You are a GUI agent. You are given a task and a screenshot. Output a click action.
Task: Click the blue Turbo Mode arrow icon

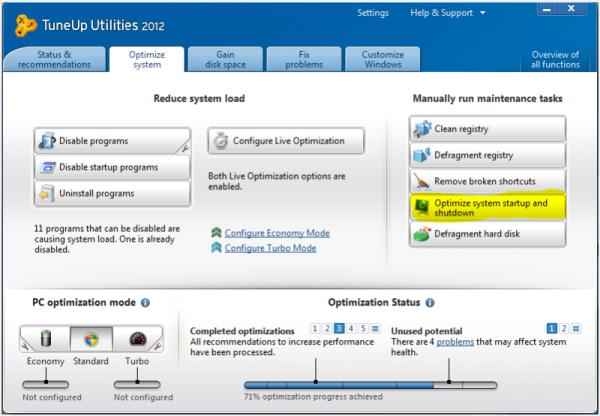click(217, 248)
